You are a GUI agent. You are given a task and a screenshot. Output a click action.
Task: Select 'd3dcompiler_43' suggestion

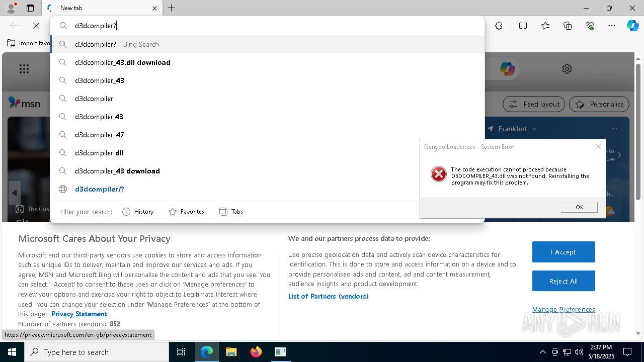[267, 80]
